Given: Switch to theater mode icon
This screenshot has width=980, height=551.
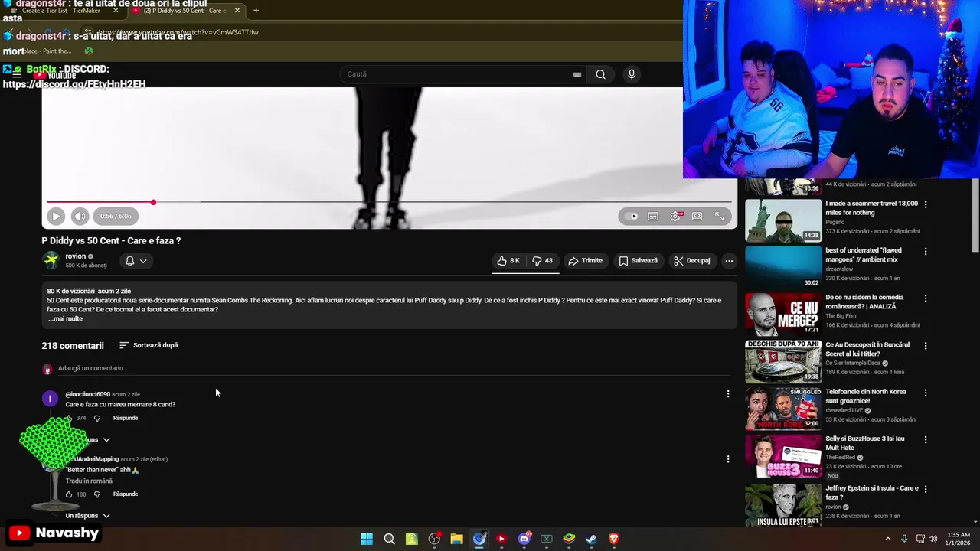Looking at the screenshot, I should tap(697, 217).
